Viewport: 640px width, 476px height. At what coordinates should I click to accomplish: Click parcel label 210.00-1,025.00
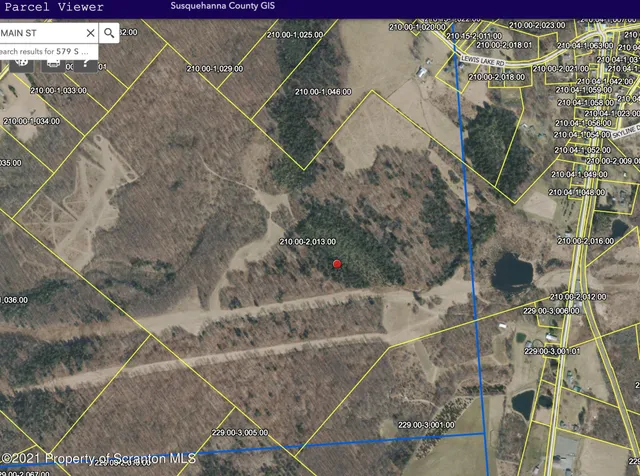295,34
